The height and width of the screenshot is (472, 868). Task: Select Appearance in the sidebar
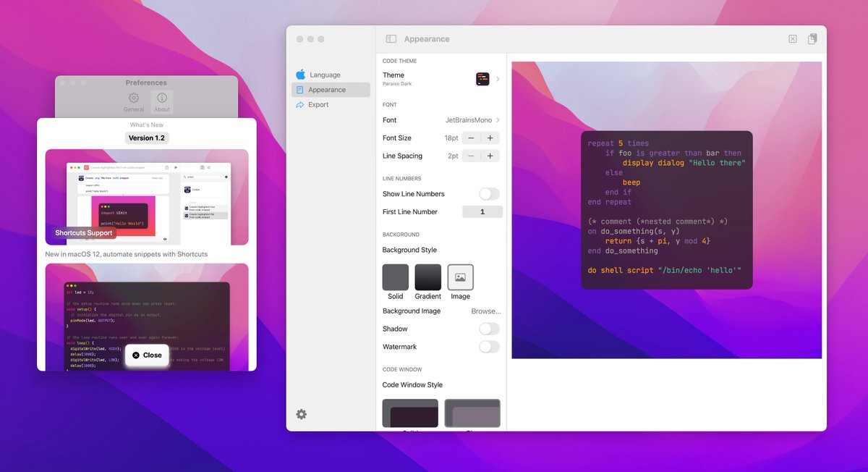(331, 90)
